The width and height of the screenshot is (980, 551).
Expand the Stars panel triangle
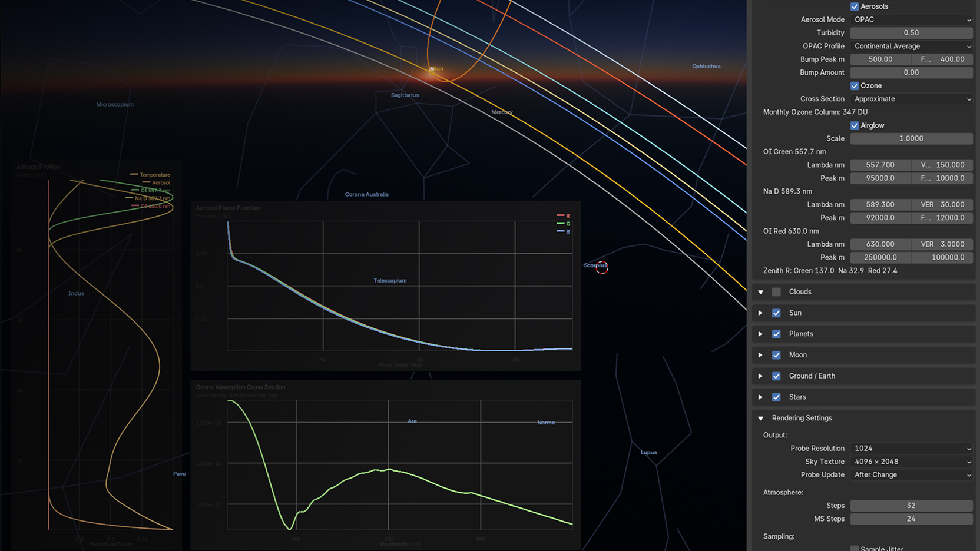click(x=761, y=397)
